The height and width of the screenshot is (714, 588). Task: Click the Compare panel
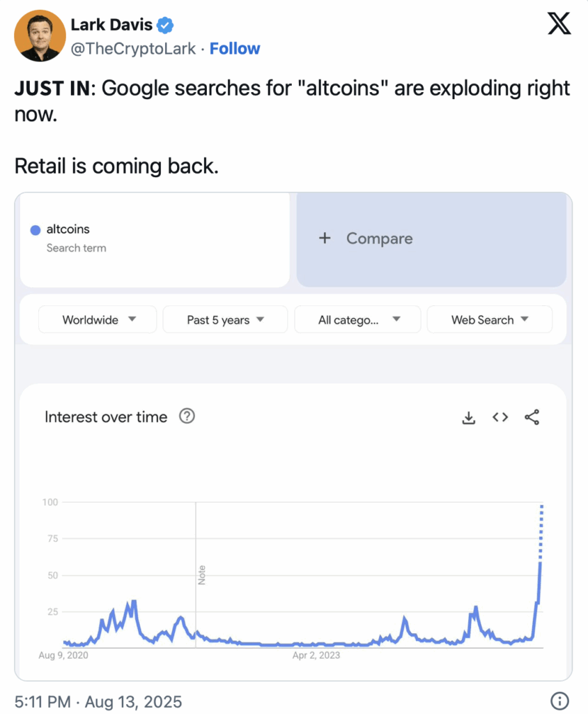coord(431,240)
